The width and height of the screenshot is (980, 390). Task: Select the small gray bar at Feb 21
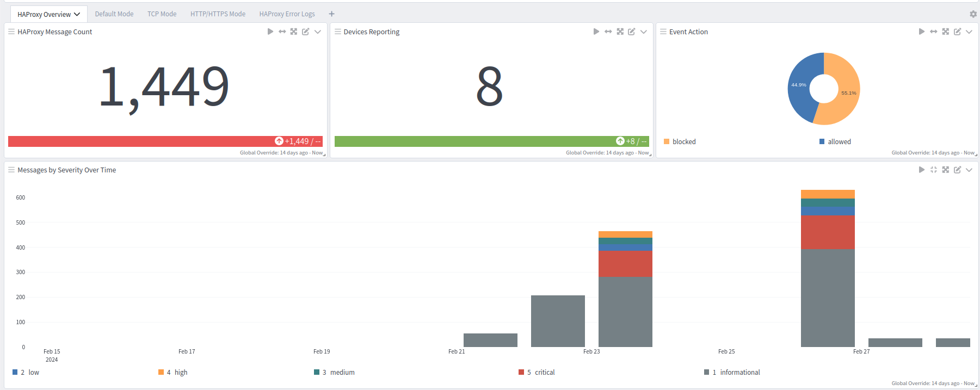(x=490, y=340)
